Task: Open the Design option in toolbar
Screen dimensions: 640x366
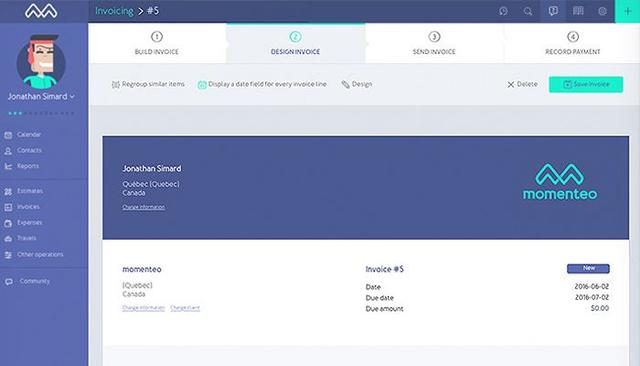Action: pos(357,84)
